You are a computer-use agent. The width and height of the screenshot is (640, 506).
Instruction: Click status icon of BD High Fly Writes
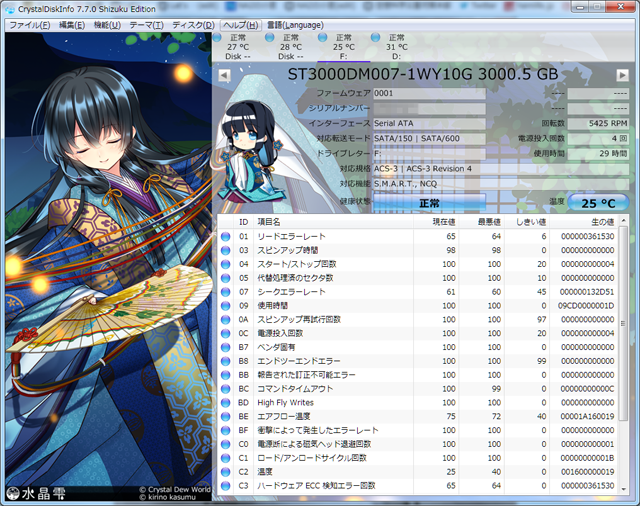pos(225,403)
